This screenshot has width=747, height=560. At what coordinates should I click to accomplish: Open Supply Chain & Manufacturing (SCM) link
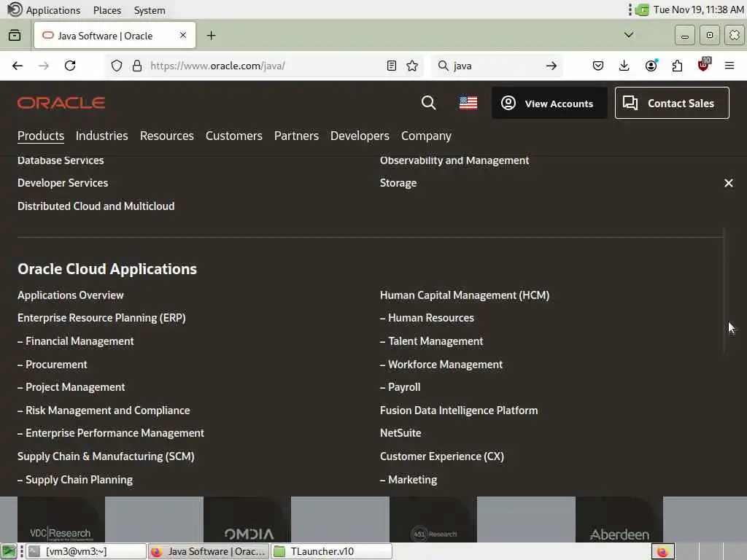(x=106, y=456)
